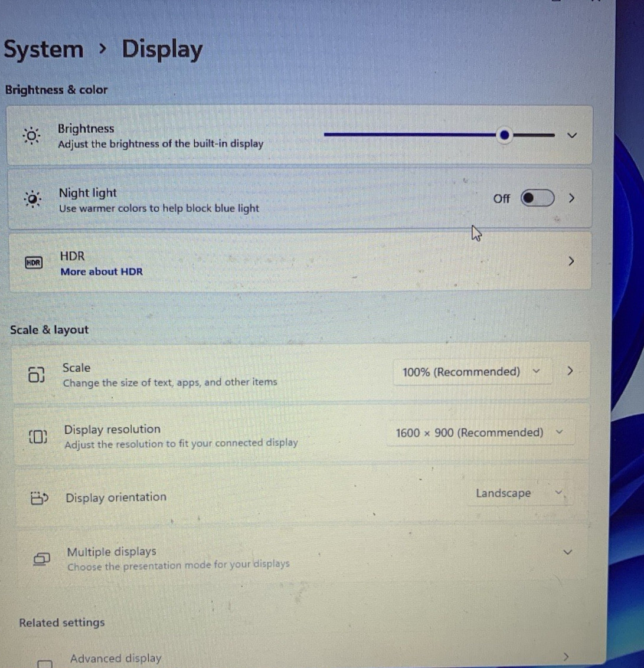
Task: Click the brightness slider handle
Action: pyautogui.click(x=505, y=135)
